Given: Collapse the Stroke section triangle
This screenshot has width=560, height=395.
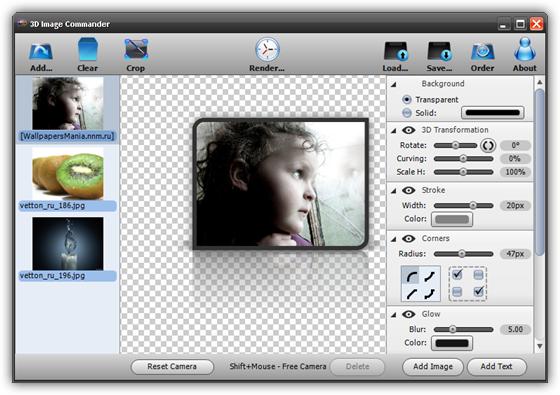Looking at the screenshot, I should (x=394, y=191).
